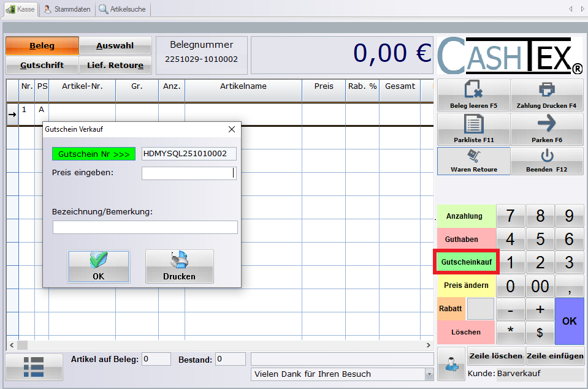Click the Preis eingeben input field
588x389 pixels.
coord(188,173)
